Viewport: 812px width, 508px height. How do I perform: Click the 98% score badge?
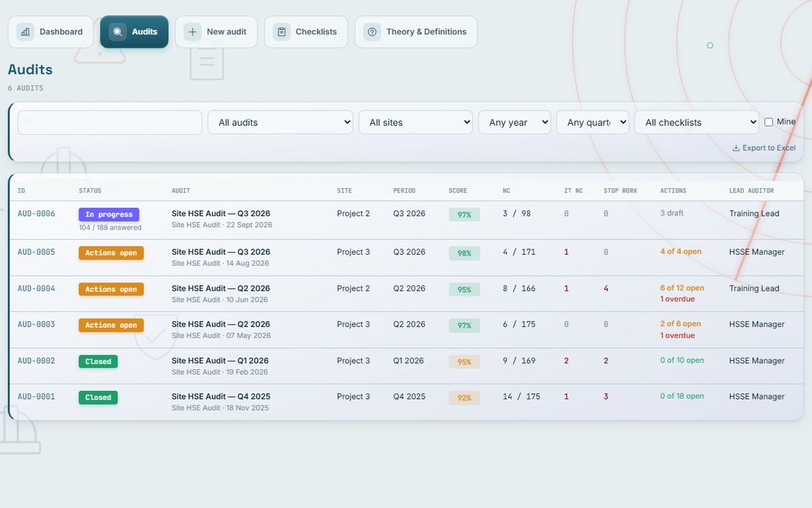(464, 253)
